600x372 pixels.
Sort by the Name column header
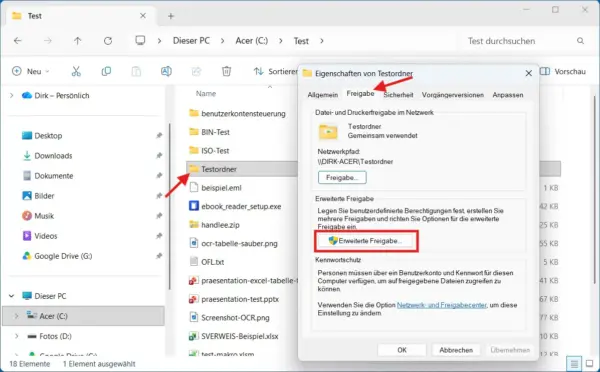206,93
